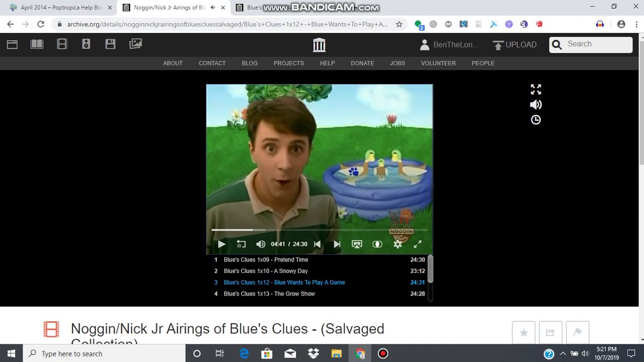Open the Audio speaker icon
Viewport: 644px width, 362px height.
click(86, 44)
